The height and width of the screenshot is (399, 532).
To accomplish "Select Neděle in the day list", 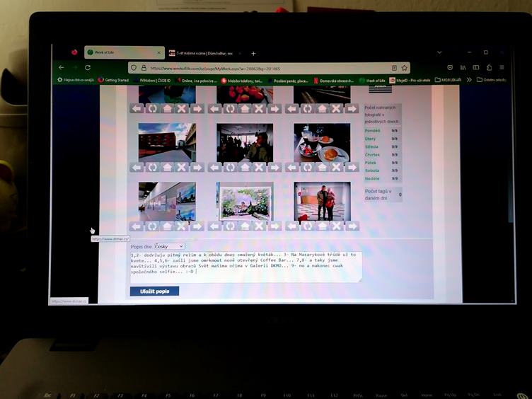I will tap(372, 178).
